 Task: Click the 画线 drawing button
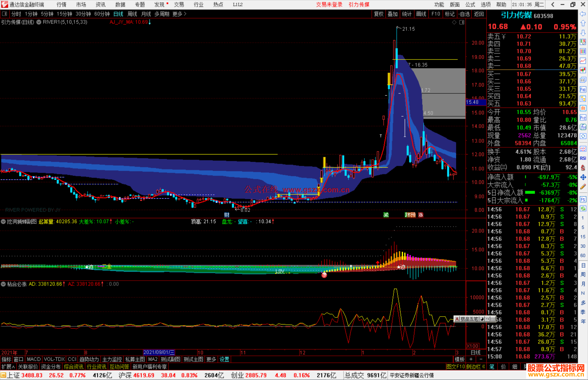(421, 14)
